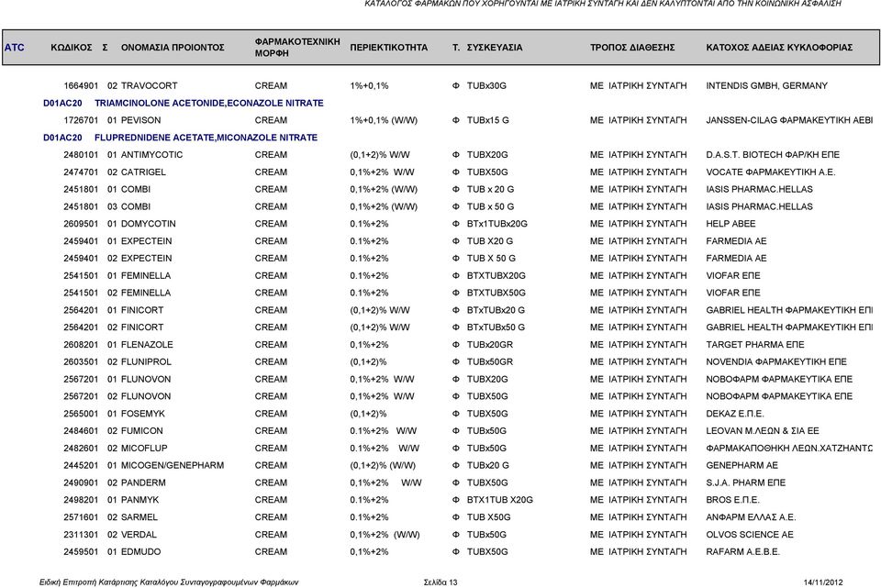
Task: Click DEKAZ Ε.Π.Ε. license holder
Action: [734, 414]
